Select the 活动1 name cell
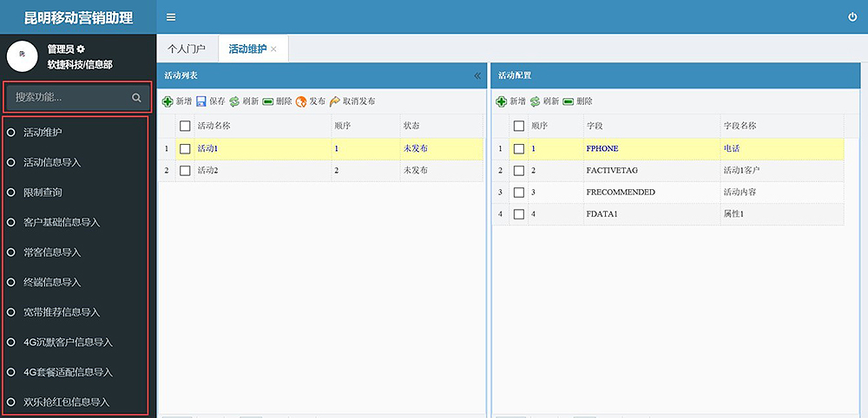The width and height of the screenshot is (868, 418). pos(262,149)
